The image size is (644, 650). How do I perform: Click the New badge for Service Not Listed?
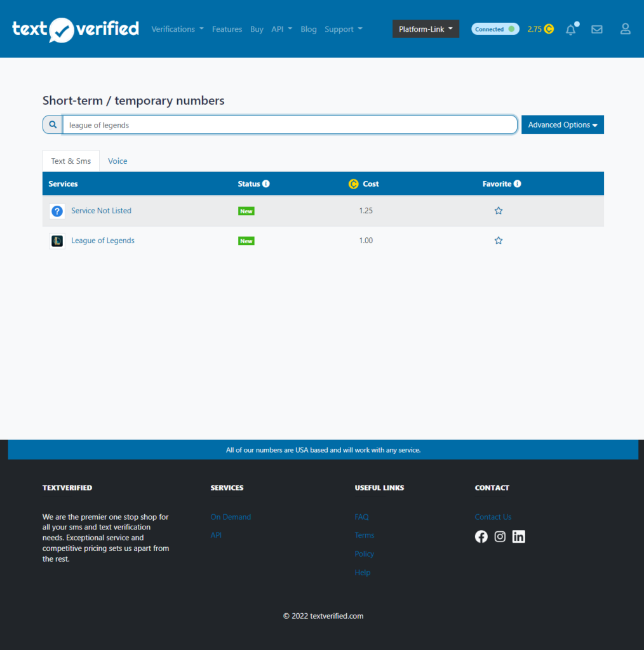tap(246, 211)
